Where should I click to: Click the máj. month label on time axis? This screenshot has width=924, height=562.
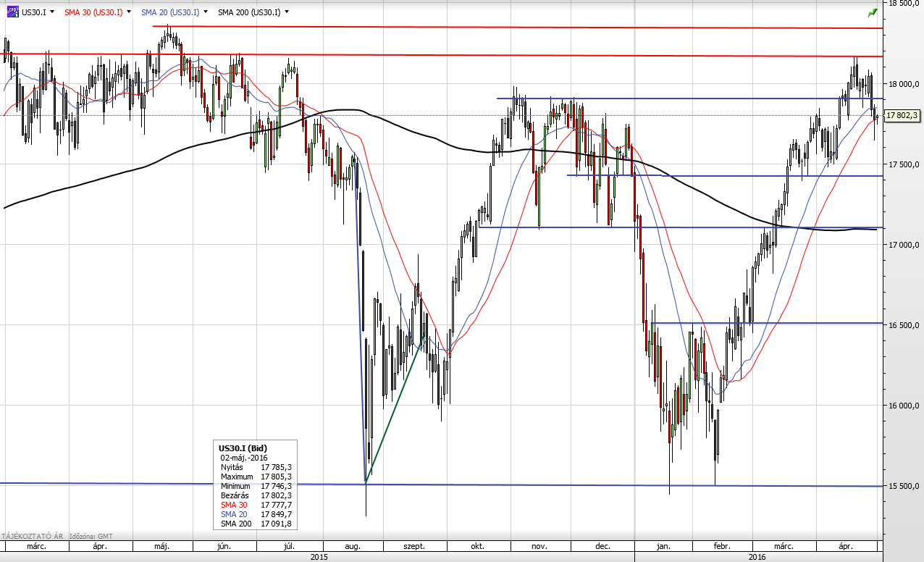(x=162, y=547)
